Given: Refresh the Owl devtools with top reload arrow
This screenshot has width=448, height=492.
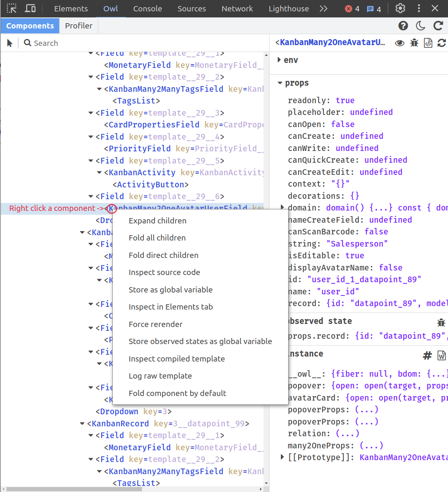Looking at the screenshot, I should click(438, 25).
